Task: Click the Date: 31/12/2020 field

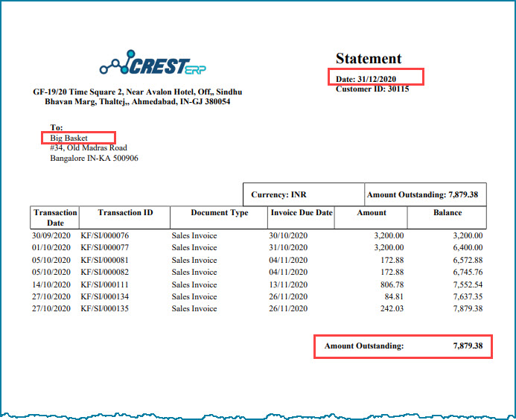Action: point(366,79)
